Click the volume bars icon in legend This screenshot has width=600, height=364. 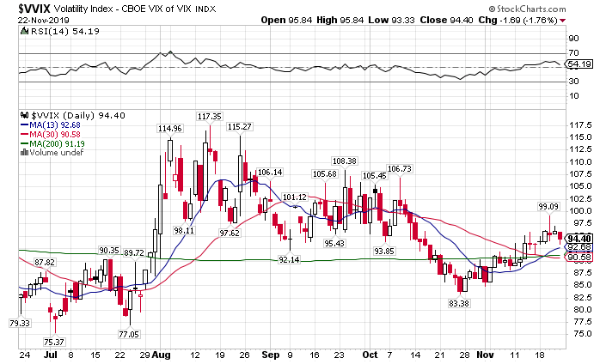24,152
